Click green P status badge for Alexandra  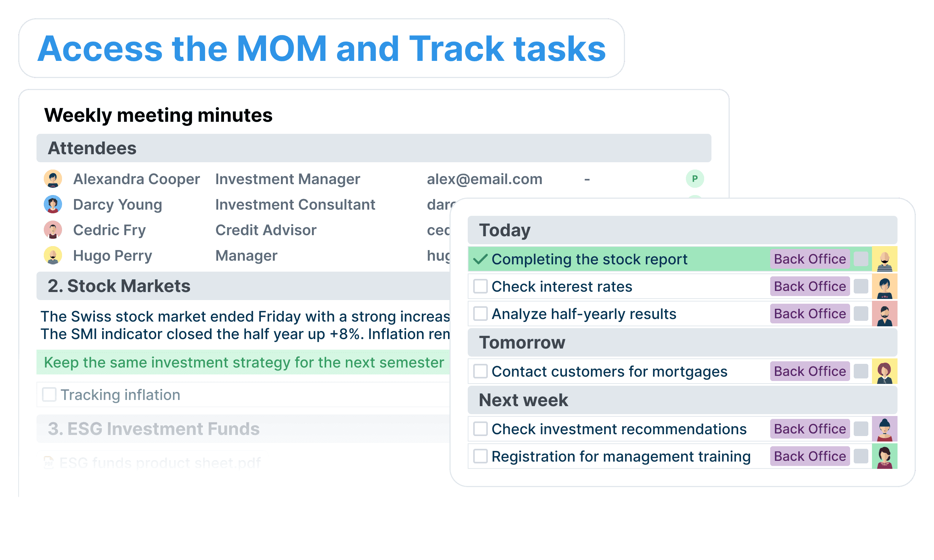695,179
